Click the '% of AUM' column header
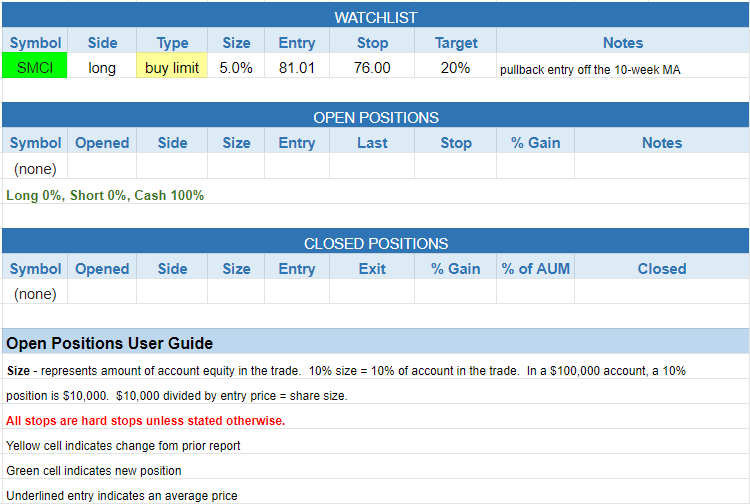 coord(535,268)
